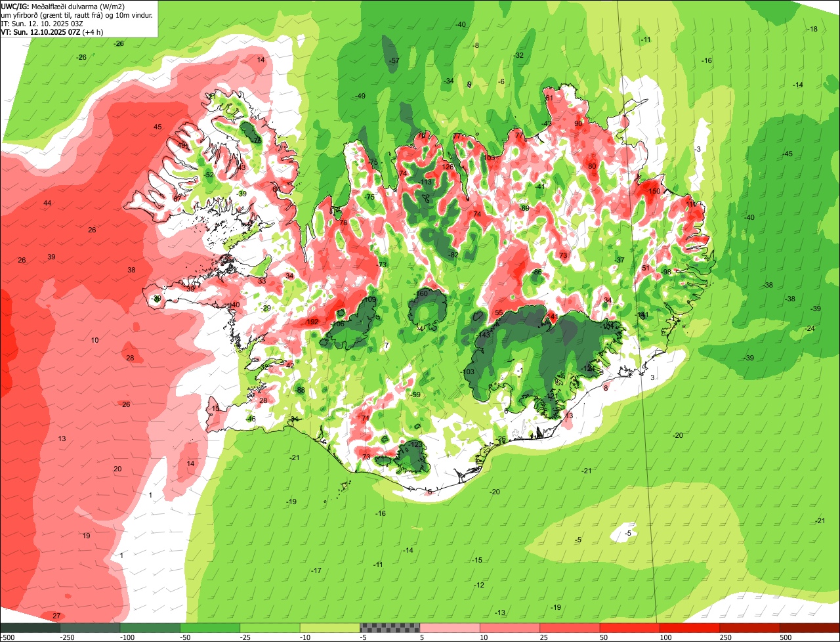This screenshot has width=840, height=642.
Task: Click the map value '-106'
Action: (x=337, y=324)
